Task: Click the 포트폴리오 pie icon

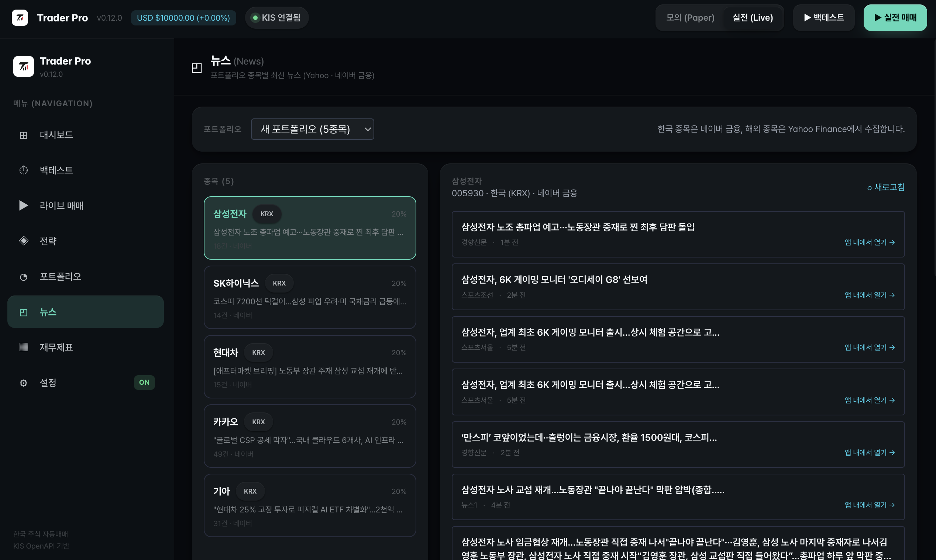Action: click(x=23, y=277)
